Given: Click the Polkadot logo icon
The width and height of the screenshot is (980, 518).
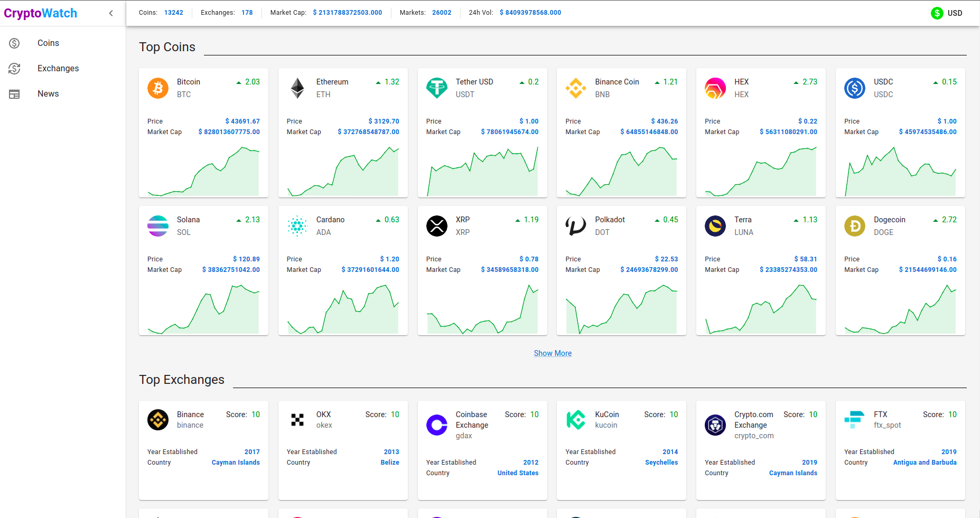Looking at the screenshot, I should coord(576,226).
